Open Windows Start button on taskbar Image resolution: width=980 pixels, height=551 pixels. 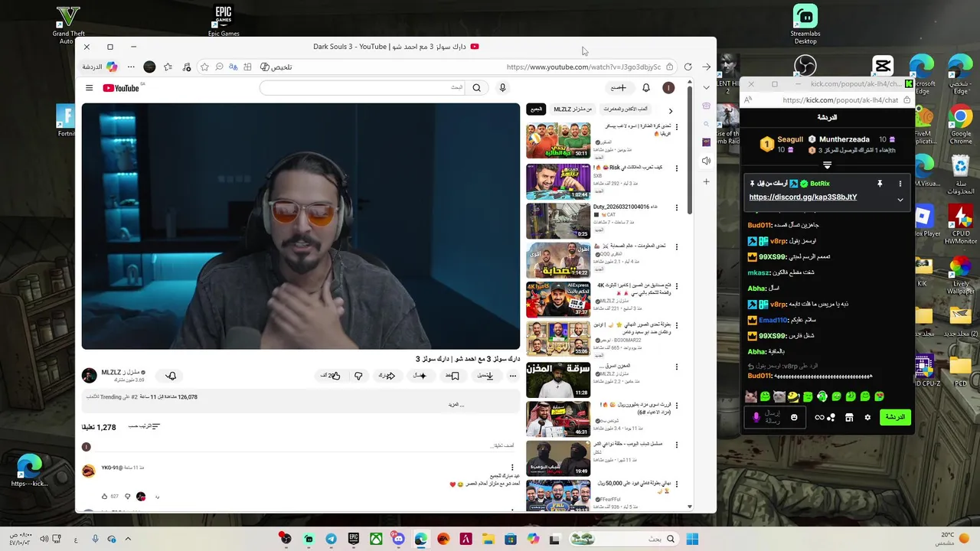[x=692, y=539]
